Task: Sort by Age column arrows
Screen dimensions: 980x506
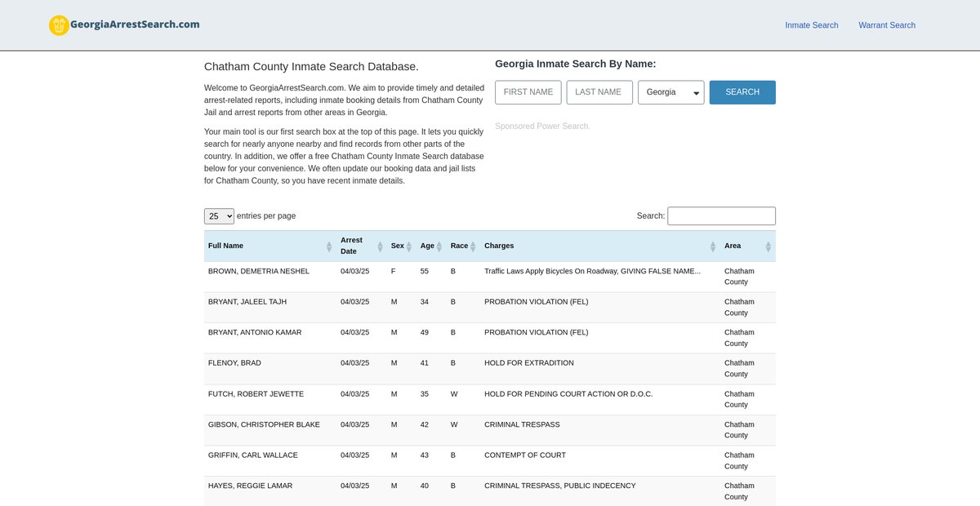Action: (x=439, y=246)
